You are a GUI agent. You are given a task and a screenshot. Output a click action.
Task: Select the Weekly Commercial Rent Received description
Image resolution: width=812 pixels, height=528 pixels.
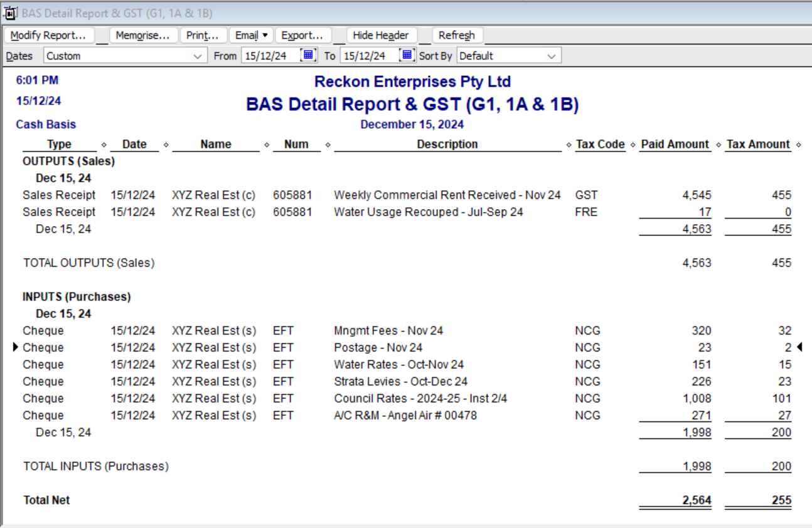point(447,195)
